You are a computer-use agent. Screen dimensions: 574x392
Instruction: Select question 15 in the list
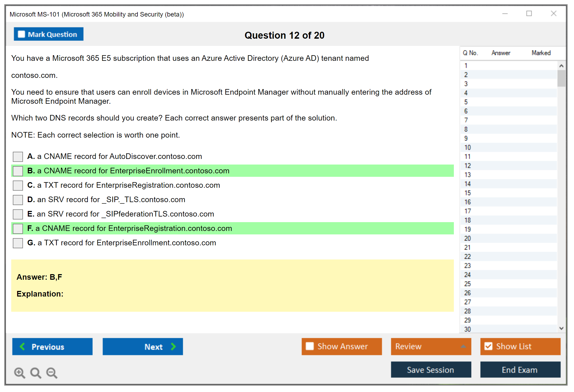[x=467, y=193]
